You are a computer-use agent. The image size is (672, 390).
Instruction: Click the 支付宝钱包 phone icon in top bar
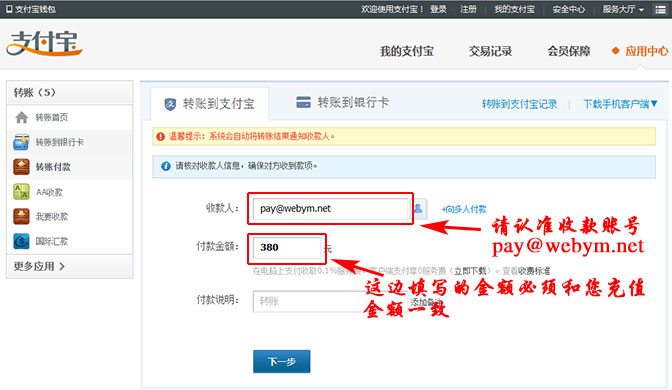point(9,9)
